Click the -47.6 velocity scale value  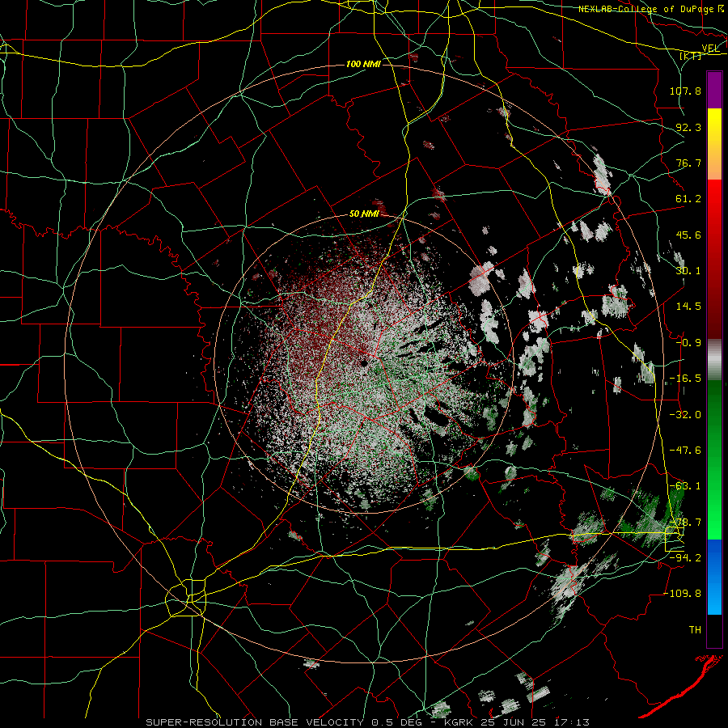click(x=685, y=451)
